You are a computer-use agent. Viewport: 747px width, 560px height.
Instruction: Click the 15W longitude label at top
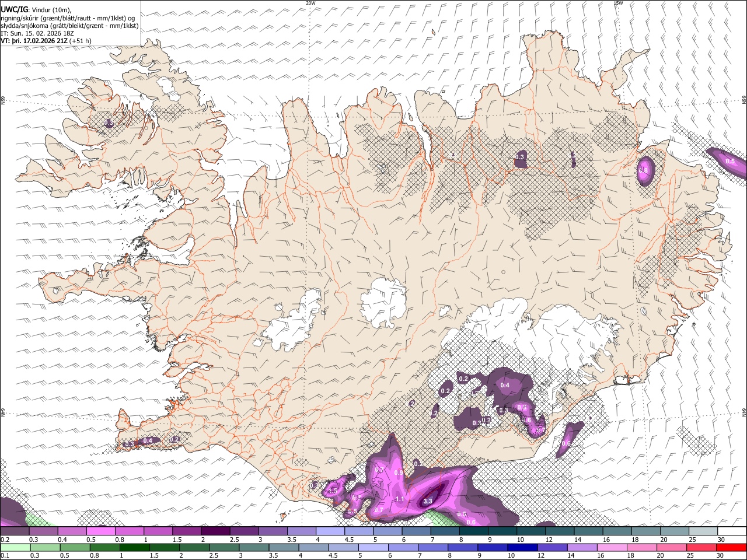618,3
